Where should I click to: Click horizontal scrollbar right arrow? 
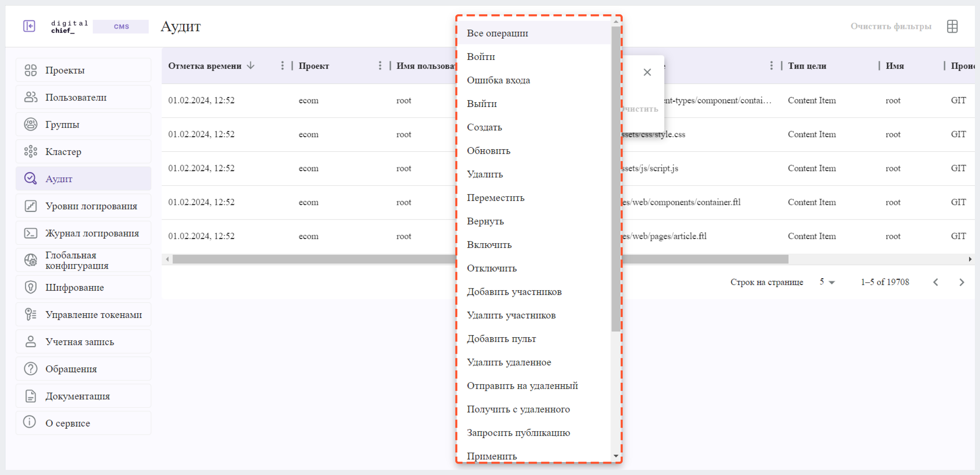[x=970, y=259]
